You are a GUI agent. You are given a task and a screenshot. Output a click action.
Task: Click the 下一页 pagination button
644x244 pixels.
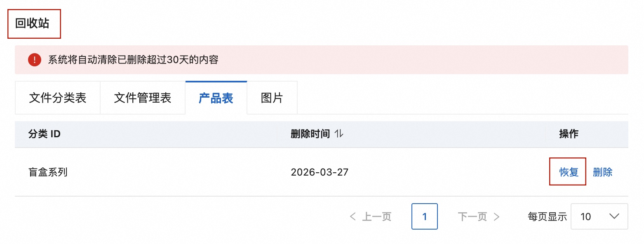tap(472, 216)
